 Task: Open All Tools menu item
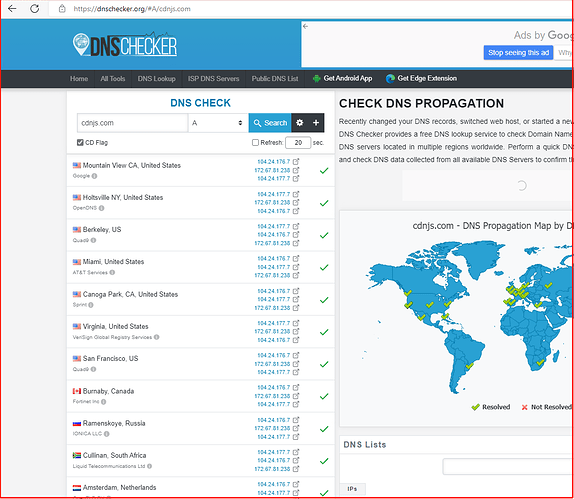tap(113, 79)
